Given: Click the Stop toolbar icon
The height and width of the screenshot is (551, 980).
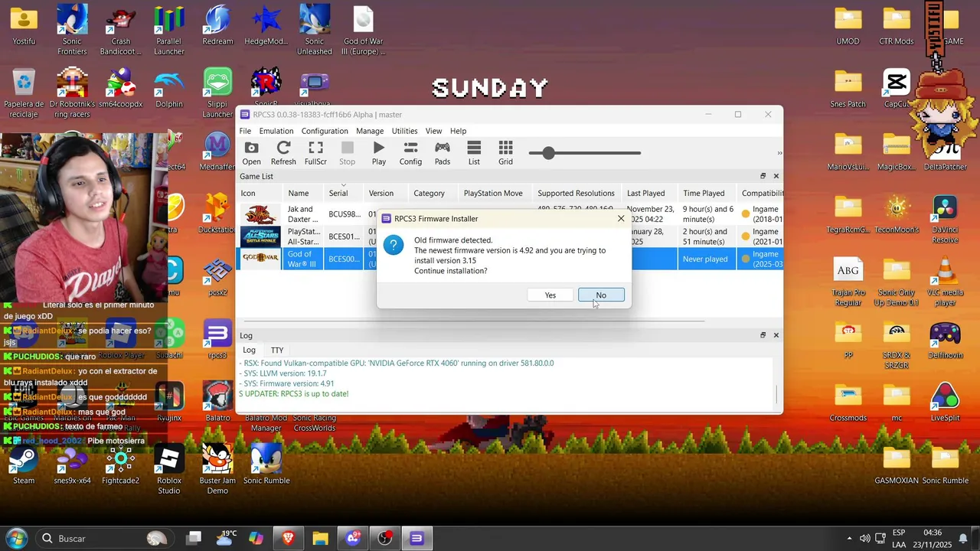Looking at the screenshot, I should pos(347,153).
